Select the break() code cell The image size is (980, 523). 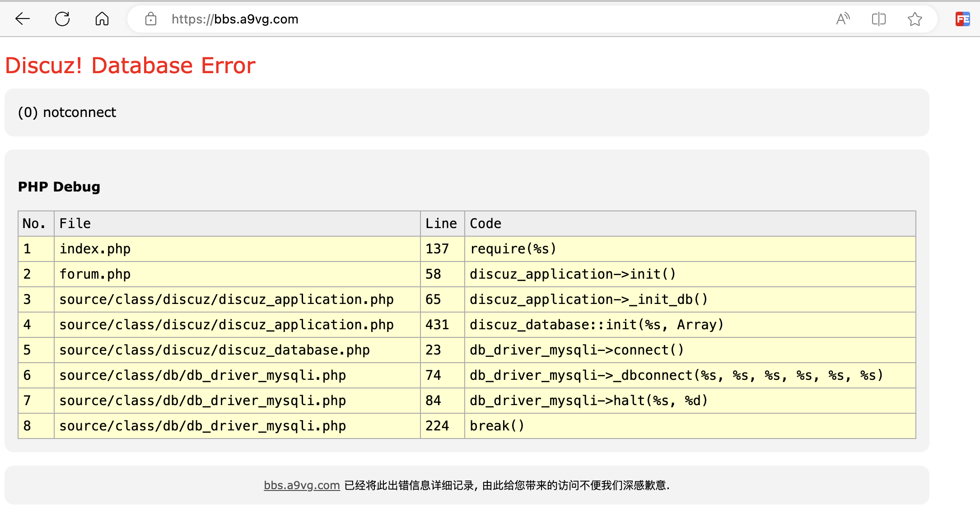coord(690,426)
